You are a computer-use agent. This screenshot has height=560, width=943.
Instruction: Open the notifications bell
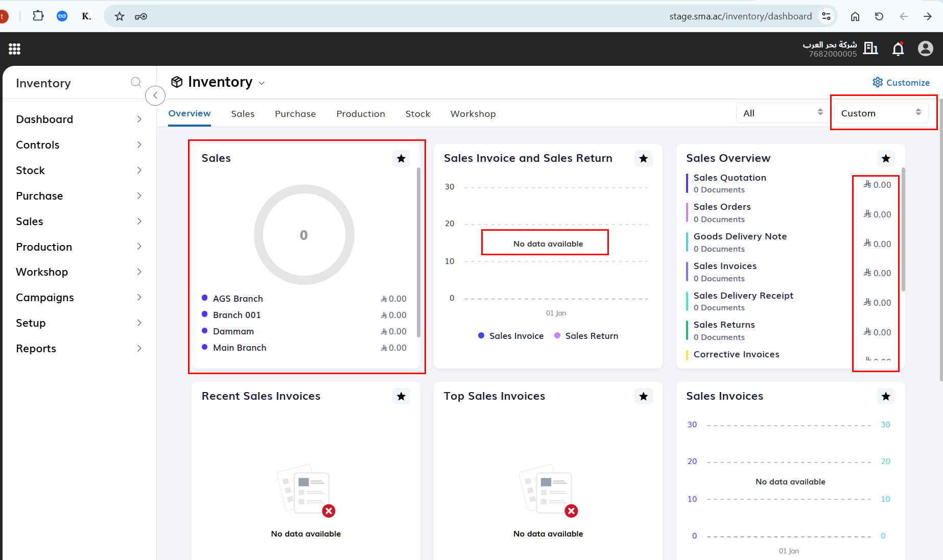click(x=898, y=49)
